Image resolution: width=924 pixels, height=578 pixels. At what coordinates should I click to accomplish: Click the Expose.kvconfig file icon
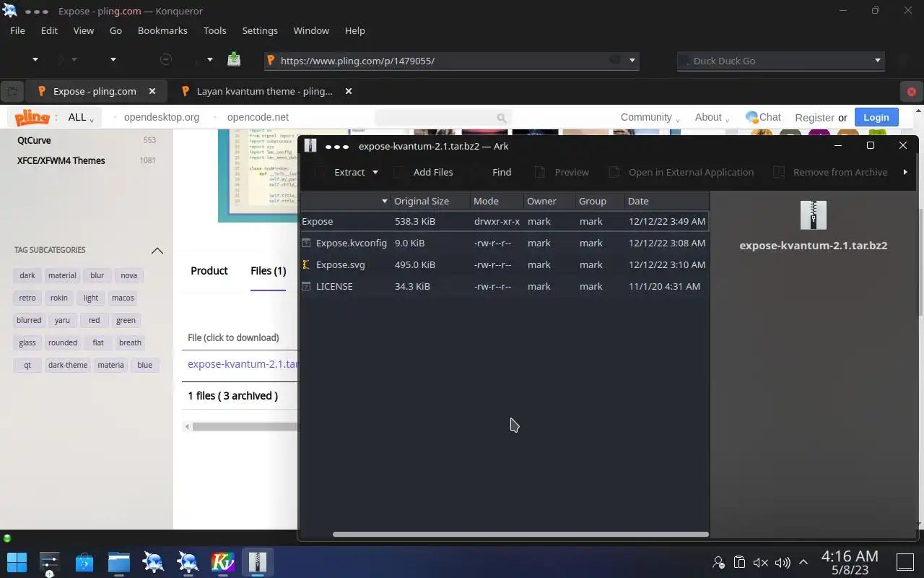306,243
